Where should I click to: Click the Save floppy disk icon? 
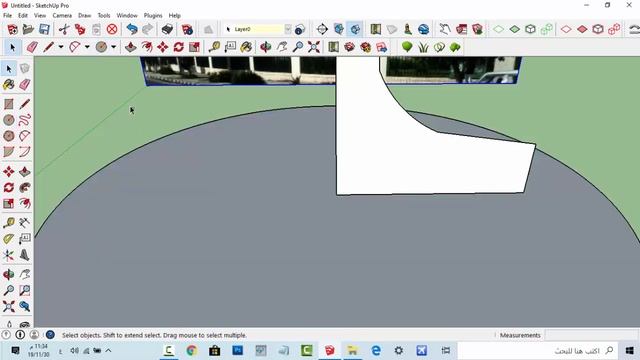click(44, 29)
